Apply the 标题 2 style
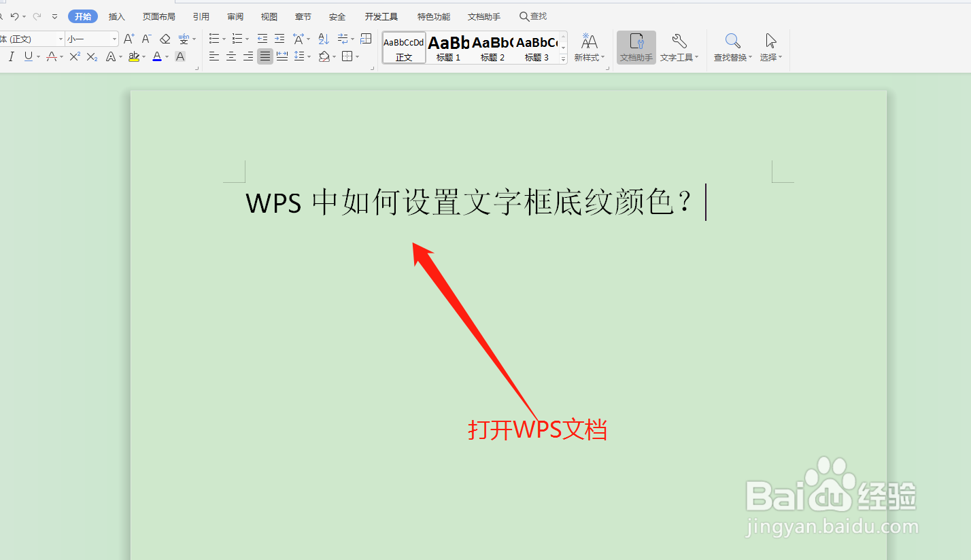This screenshot has height=560, width=971. pyautogui.click(x=493, y=48)
